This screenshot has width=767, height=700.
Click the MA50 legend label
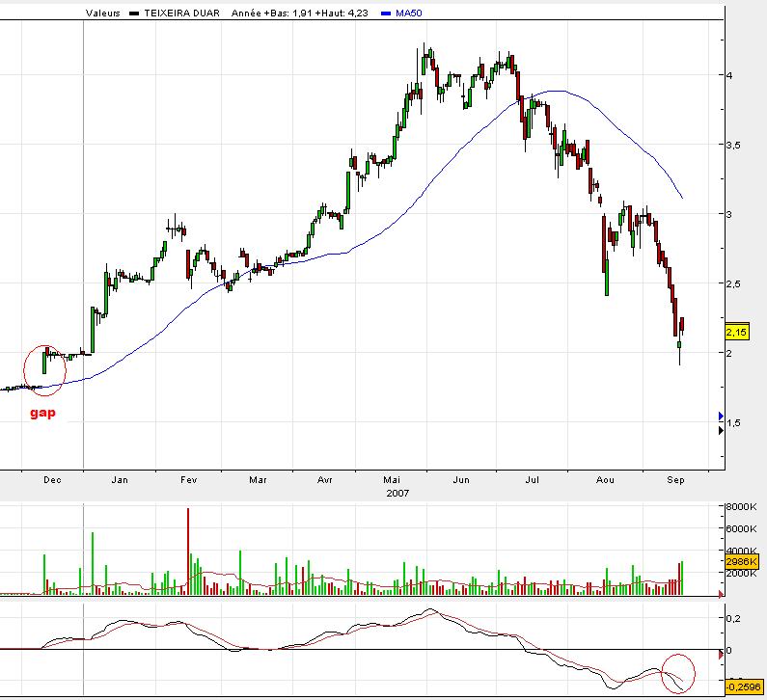[408, 13]
